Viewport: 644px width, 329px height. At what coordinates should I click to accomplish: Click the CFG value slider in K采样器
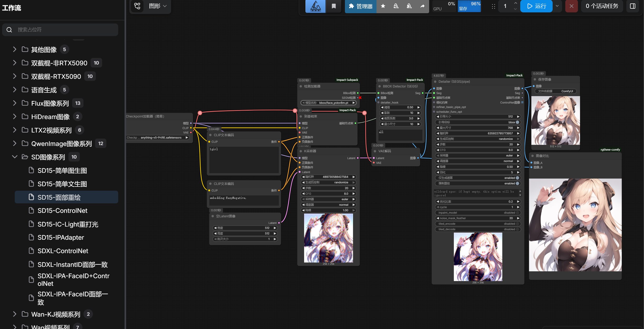[328, 194]
